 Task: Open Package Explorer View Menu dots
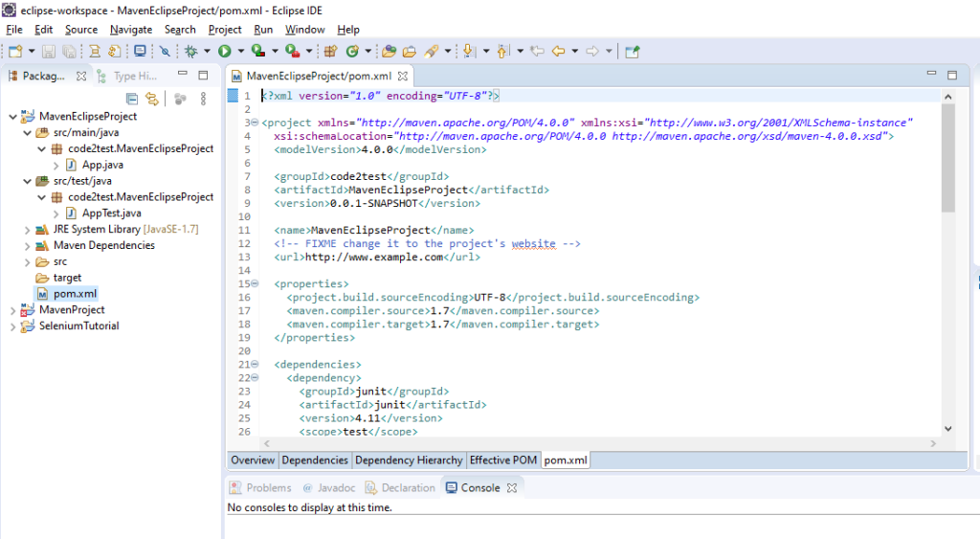[x=203, y=99]
